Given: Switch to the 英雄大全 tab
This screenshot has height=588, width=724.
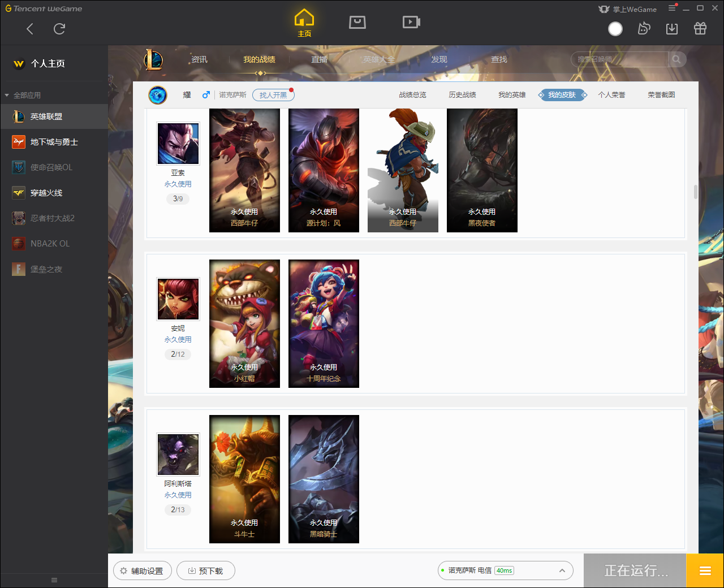Looking at the screenshot, I should point(379,59).
